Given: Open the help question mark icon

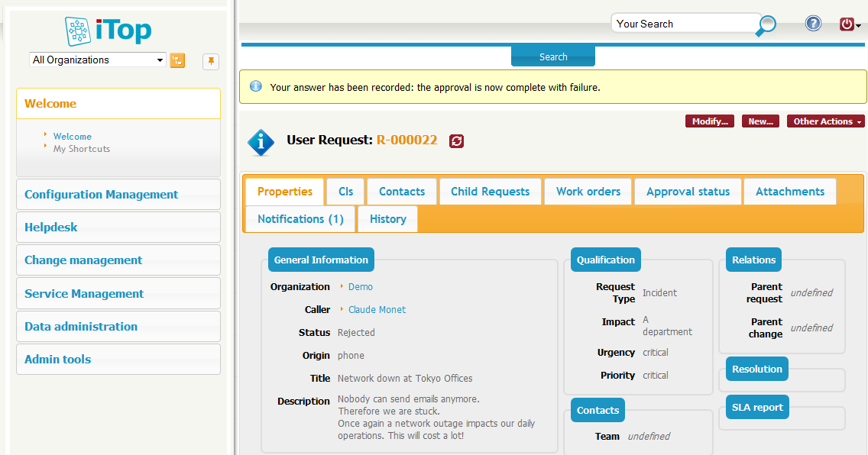Looking at the screenshot, I should (813, 24).
